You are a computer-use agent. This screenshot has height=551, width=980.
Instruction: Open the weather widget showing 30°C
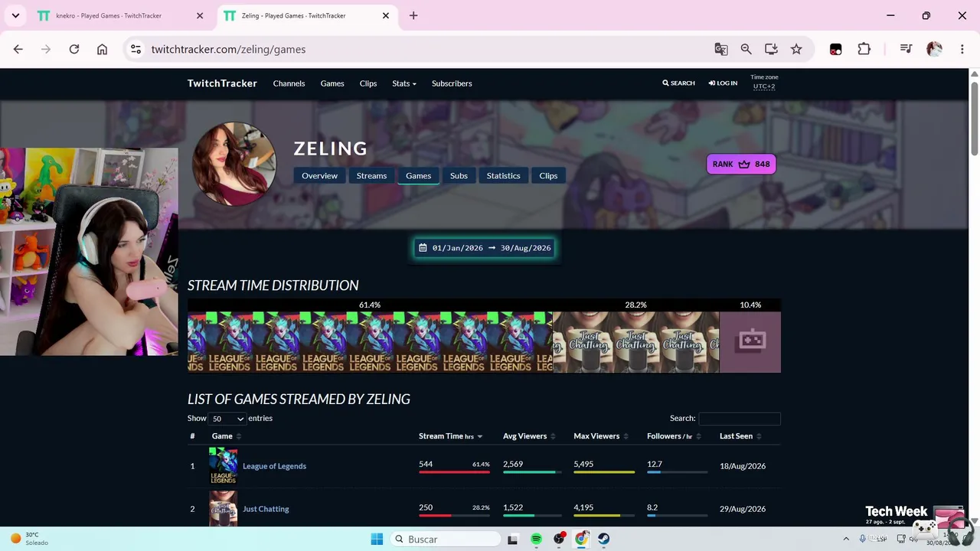coord(29,539)
